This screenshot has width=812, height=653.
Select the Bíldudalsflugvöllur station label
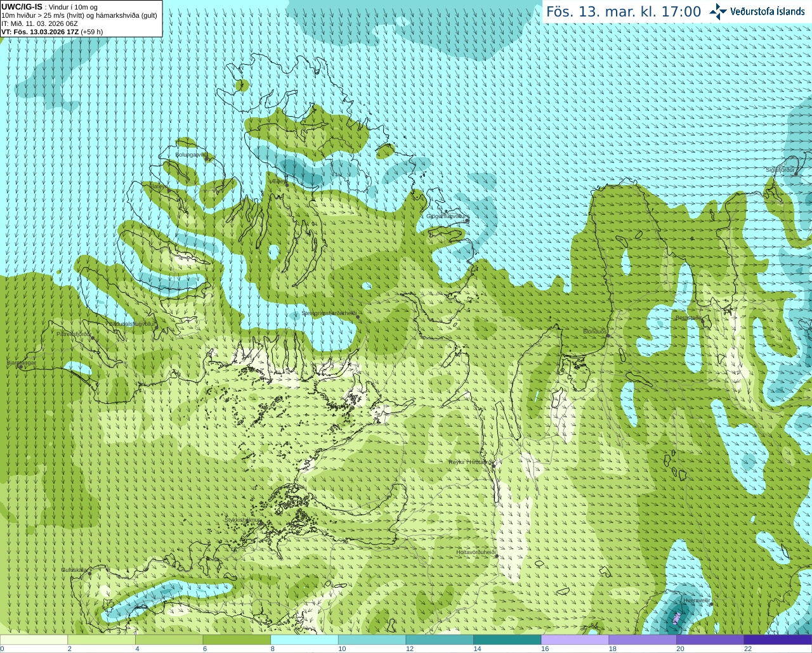pyautogui.click(x=132, y=323)
